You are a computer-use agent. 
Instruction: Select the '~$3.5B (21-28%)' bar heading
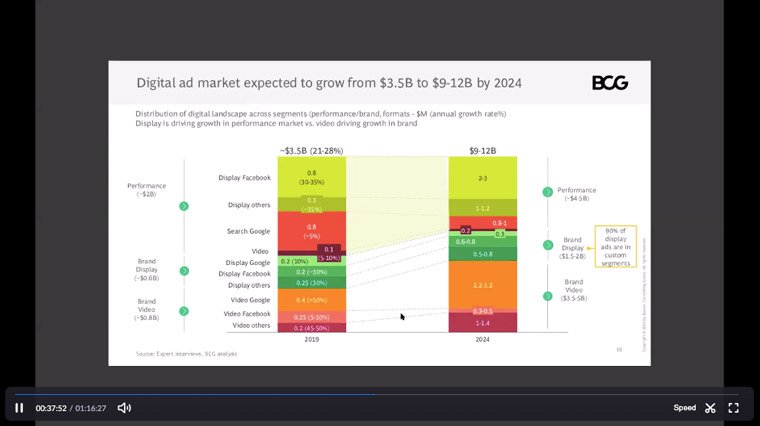point(312,151)
